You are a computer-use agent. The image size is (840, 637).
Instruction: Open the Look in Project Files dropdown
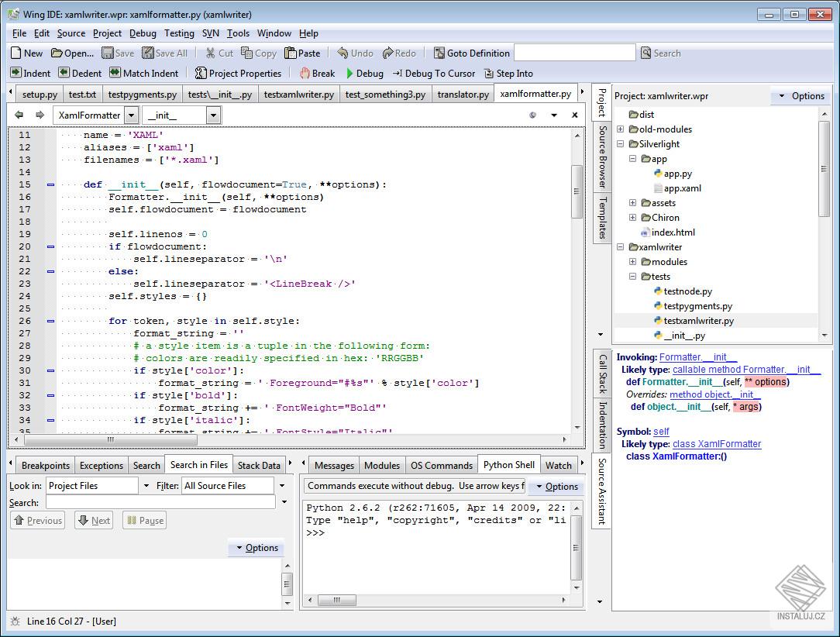(x=146, y=486)
